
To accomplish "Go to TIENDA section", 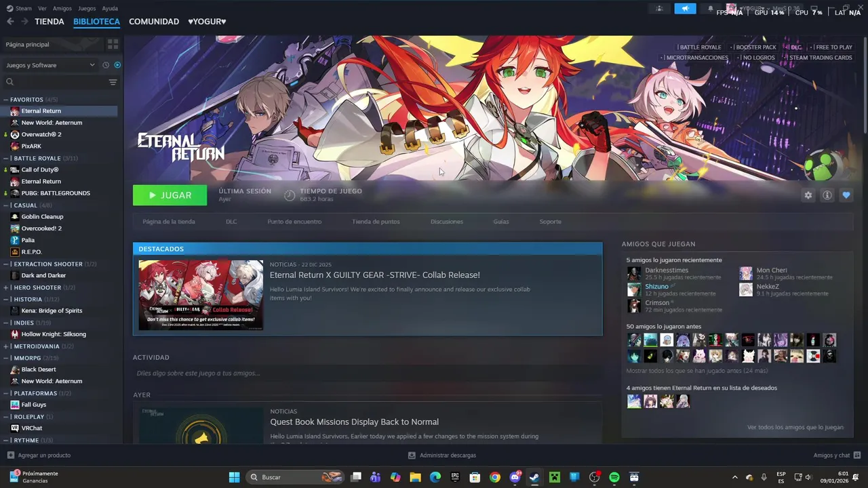I will click(50, 22).
